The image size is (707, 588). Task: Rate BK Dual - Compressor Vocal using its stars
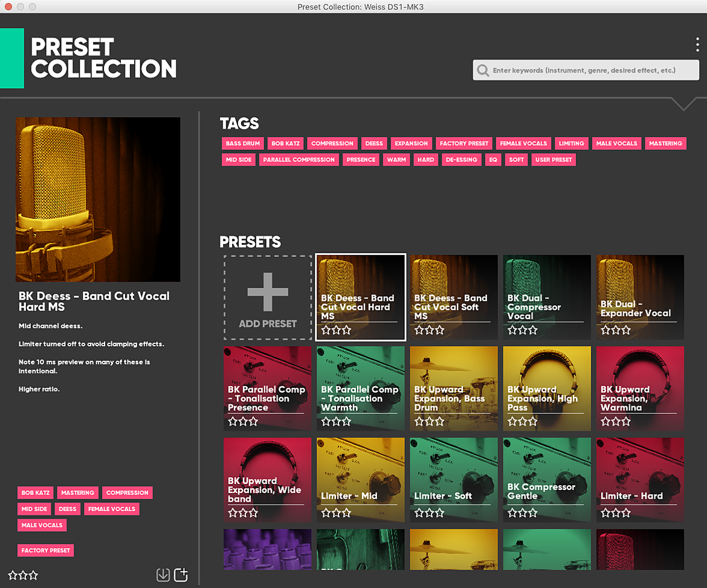coord(523,330)
